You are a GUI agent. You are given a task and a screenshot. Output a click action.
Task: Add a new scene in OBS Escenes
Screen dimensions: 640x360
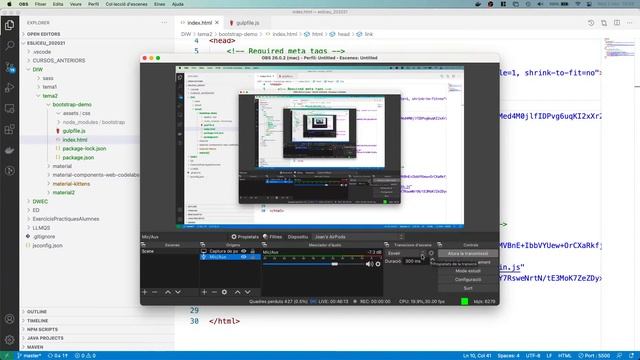[144, 292]
